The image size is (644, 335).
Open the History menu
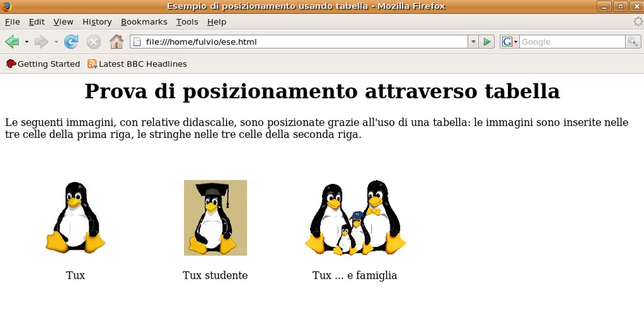point(97,22)
